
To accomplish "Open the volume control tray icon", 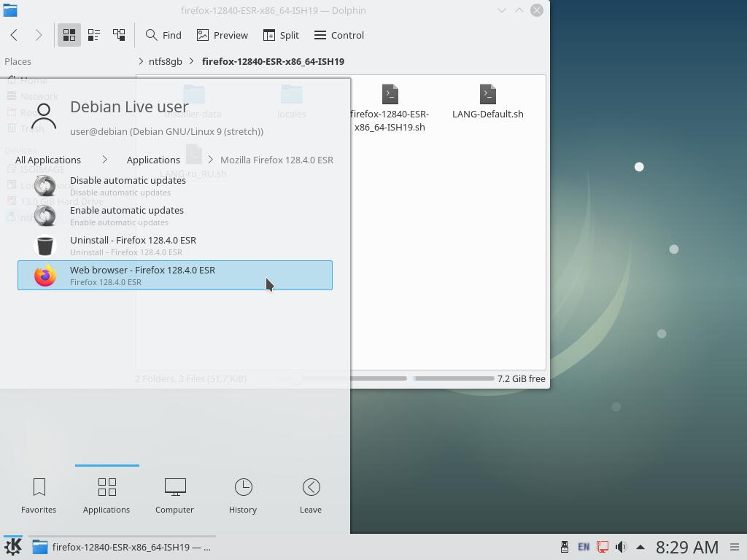I will [621, 547].
